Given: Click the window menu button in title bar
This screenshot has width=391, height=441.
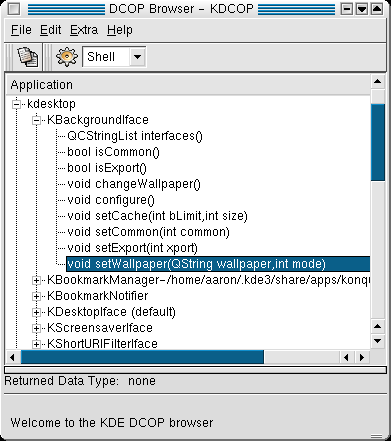Looking at the screenshot, I should click(x=14, y=9).
